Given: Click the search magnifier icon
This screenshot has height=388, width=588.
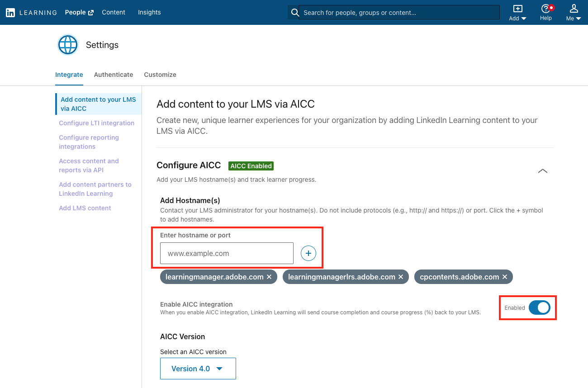Looking at the screenshot, I should [x=295, y=13].
